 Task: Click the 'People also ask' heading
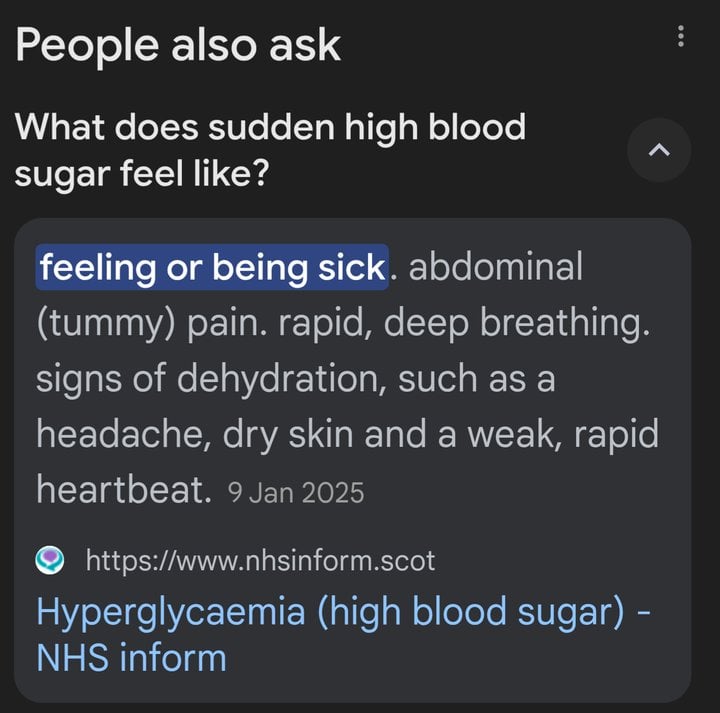(178, 45)
